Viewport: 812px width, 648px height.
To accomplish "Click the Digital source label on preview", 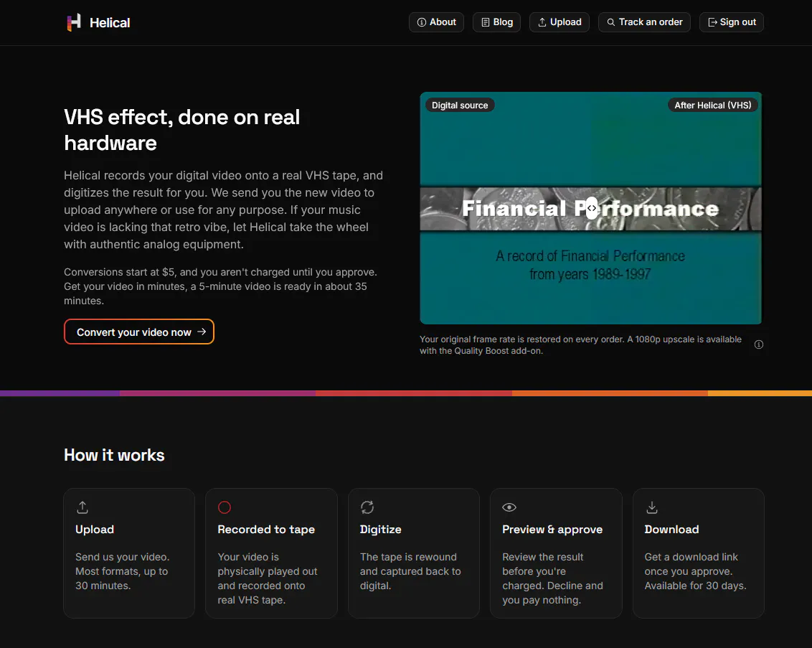I will (460, 105).
